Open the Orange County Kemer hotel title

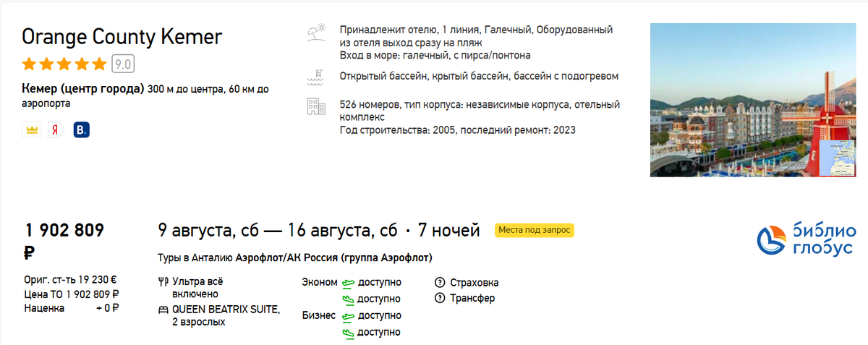(122, 37)
